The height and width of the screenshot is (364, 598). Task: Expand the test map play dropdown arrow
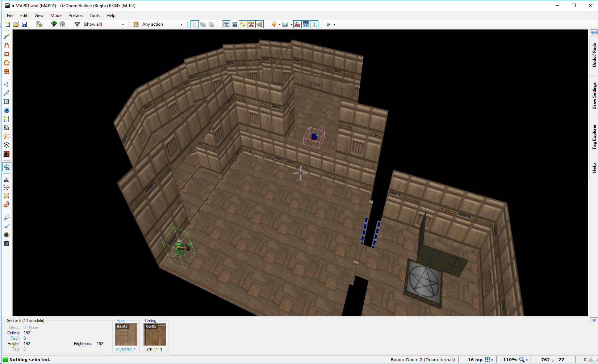[334, 24]
